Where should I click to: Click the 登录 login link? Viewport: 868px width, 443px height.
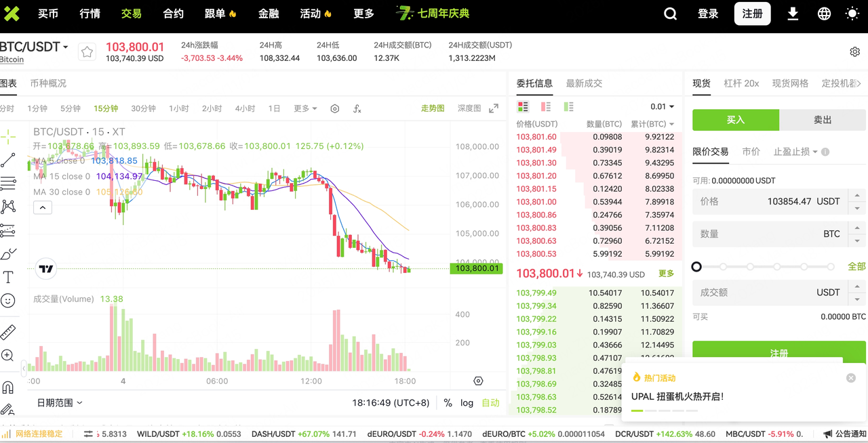pos(708,14)
